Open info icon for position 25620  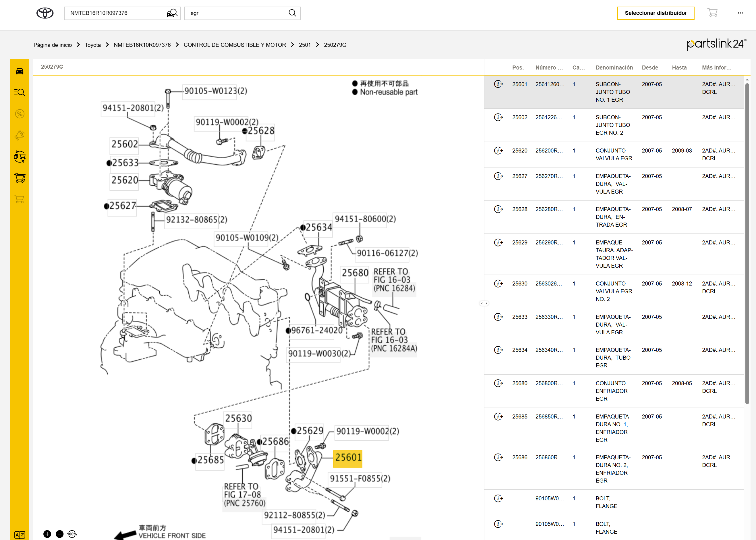[x=498, y=151]
